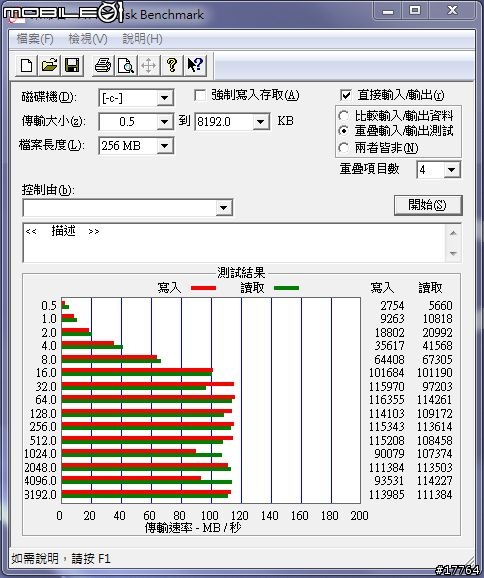Click the red 寫入 legend swatch
Image resolution: width=484 pixels, height=578 pixels.
203,288
